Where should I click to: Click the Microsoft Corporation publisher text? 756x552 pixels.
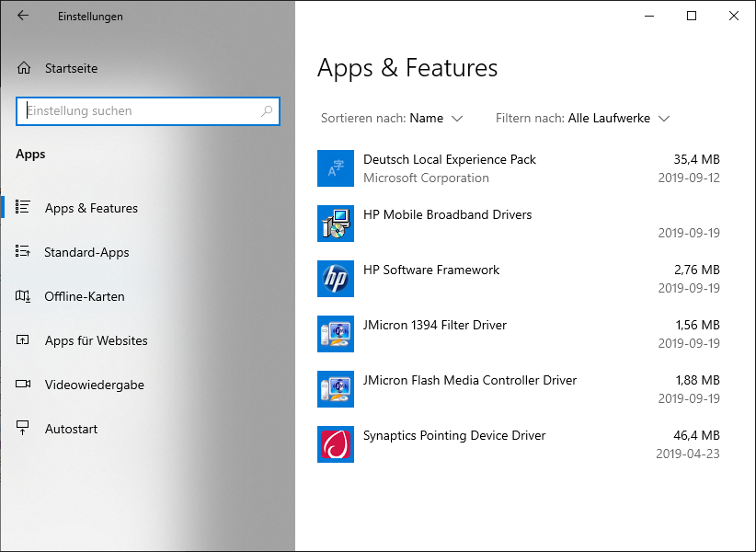pos(426,178)
